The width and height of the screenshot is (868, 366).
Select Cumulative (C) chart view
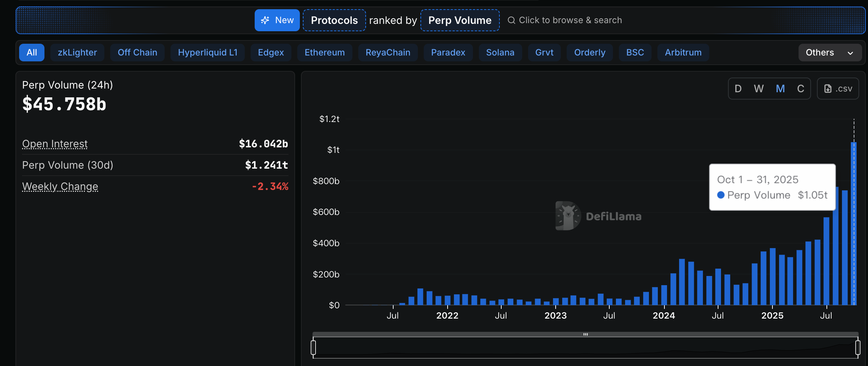[x=800, y=89]
